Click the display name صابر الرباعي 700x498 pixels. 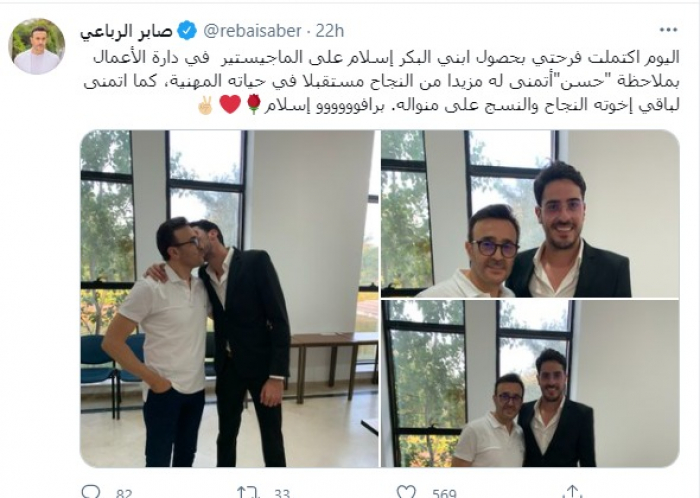(x=126, y=31)
